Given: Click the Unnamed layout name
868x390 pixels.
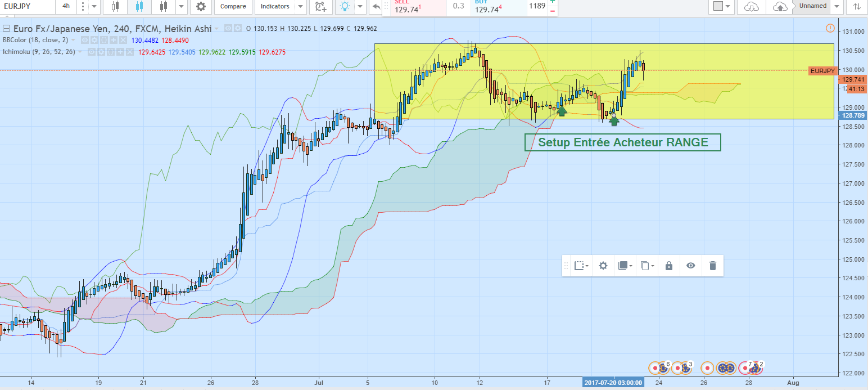Looking at the screenshot, I should coord(813,6).
